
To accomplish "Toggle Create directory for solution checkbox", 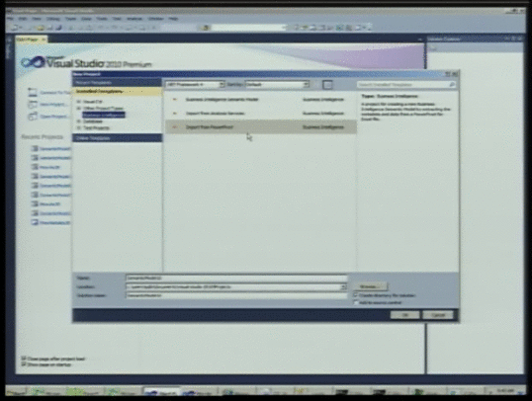I will pos(356,295).
